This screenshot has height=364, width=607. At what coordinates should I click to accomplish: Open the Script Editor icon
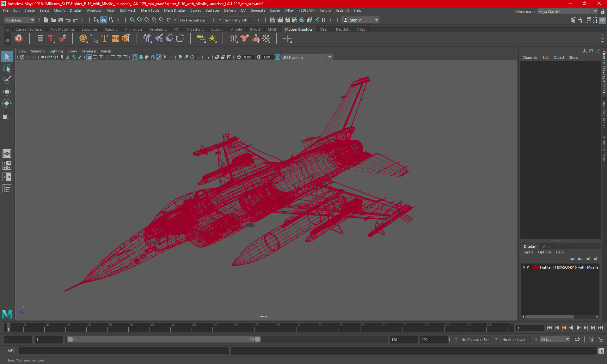(601, 351)
